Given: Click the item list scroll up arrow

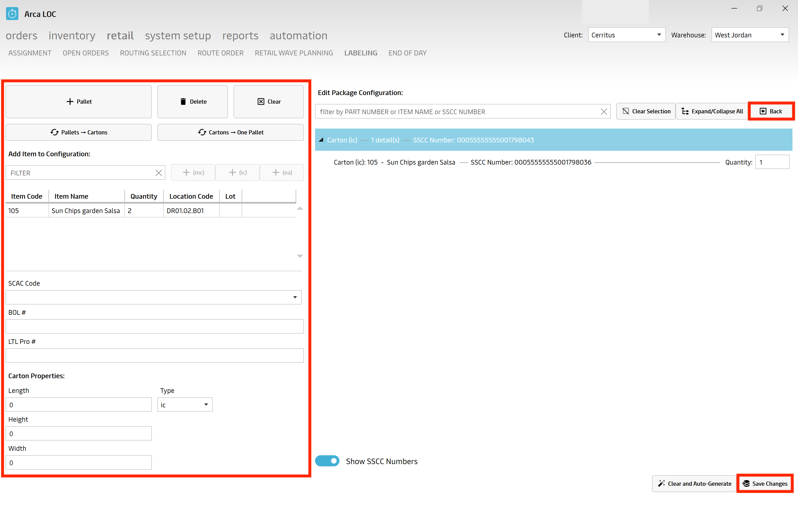Looking at the screenshot, I should (300, 208).
